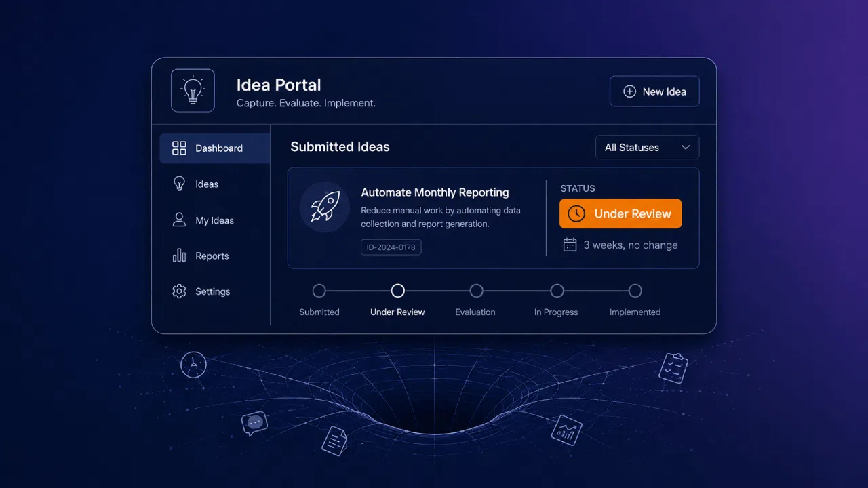Click the Implemented stage label

pyautogui.click(x=635, y=312)
